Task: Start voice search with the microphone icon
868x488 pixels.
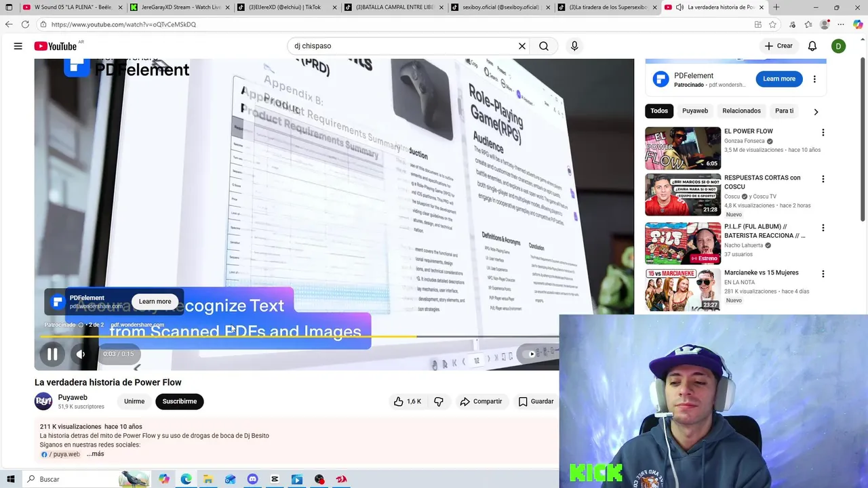Action: click(x=574, y=46)
